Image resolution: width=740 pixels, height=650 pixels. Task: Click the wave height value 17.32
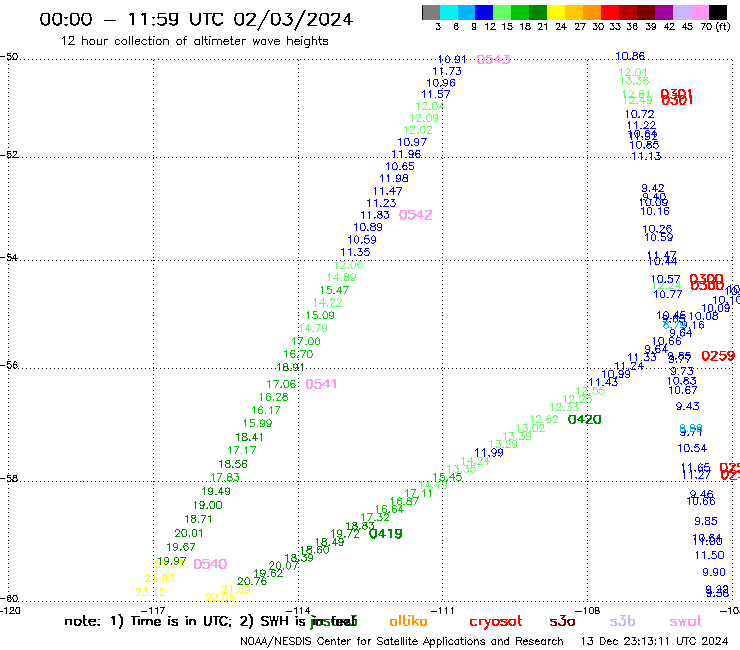click(x=375, y=517)
